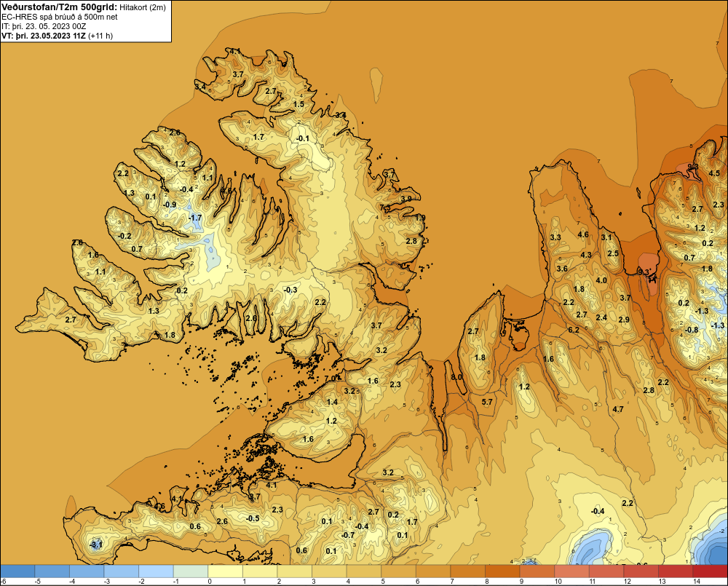Click the -0.2 temperature label
728x586 pixels.
pyautogui.click(x=124, y=236)
